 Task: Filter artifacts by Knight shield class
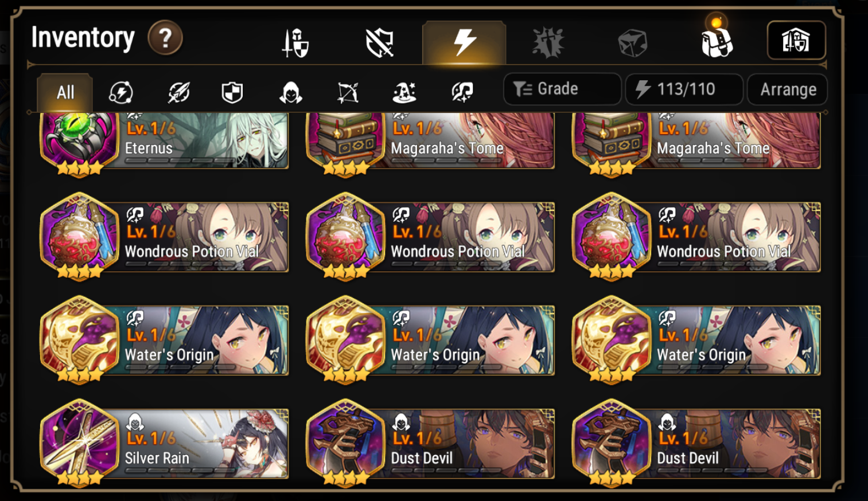click(232, 92)
